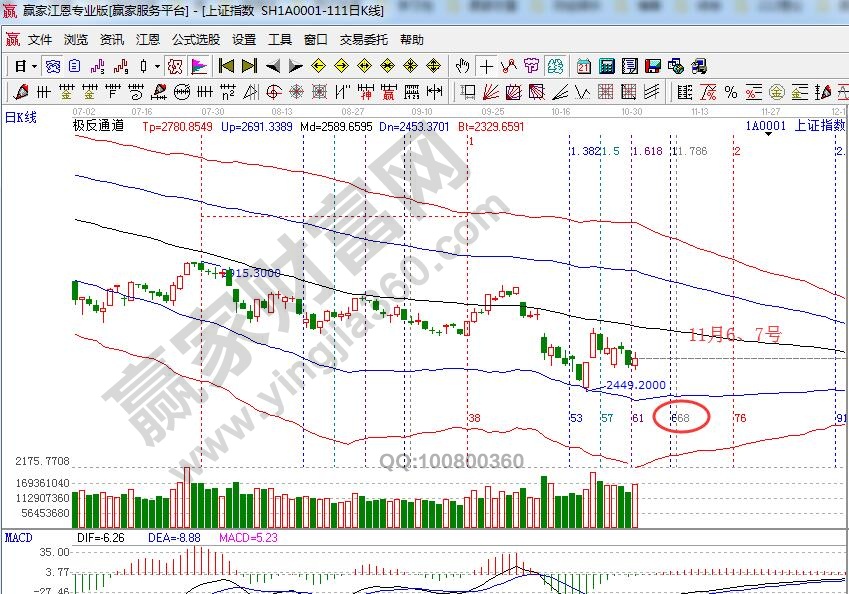Open the 公式选股 menu
Viewport: 849px width, 594px height.
[x=195, y=40]
